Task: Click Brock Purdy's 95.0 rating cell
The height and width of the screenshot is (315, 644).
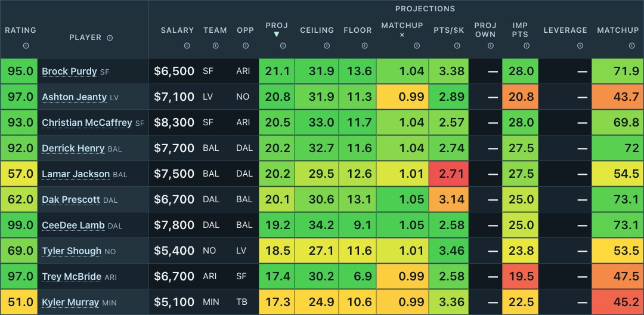Action: coord(19,71)
